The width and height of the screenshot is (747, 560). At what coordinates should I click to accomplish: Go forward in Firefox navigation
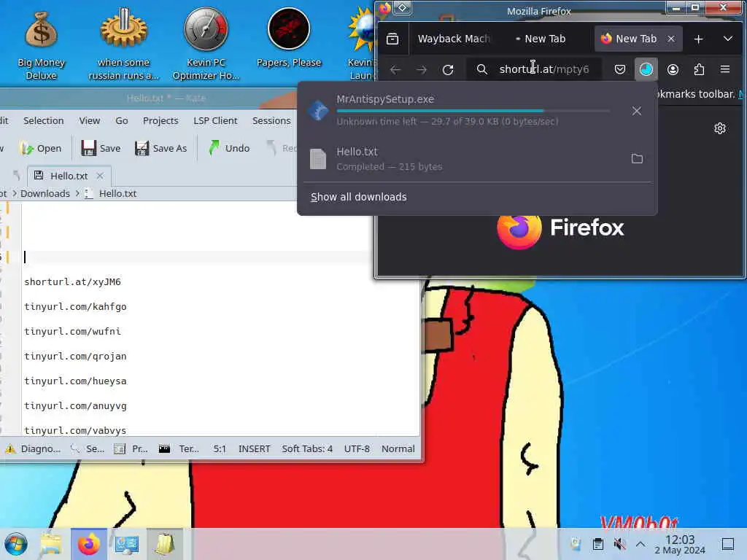(x=422, y=69)
